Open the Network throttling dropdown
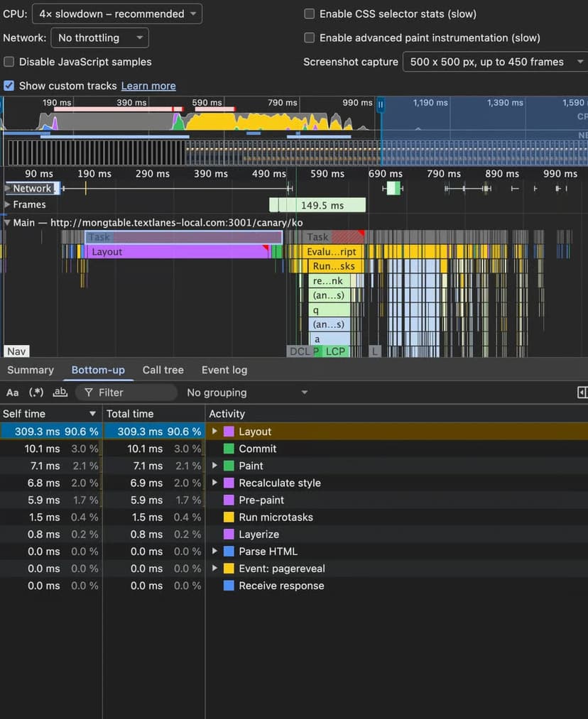This screenshot has height=719, width=588. (x=99, y=38)
